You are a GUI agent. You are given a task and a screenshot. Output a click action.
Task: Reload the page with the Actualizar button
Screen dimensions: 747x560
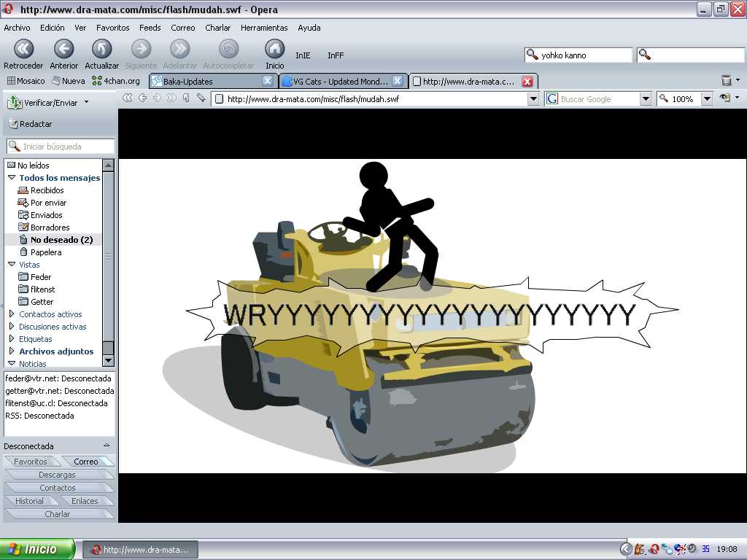[101, 54]
